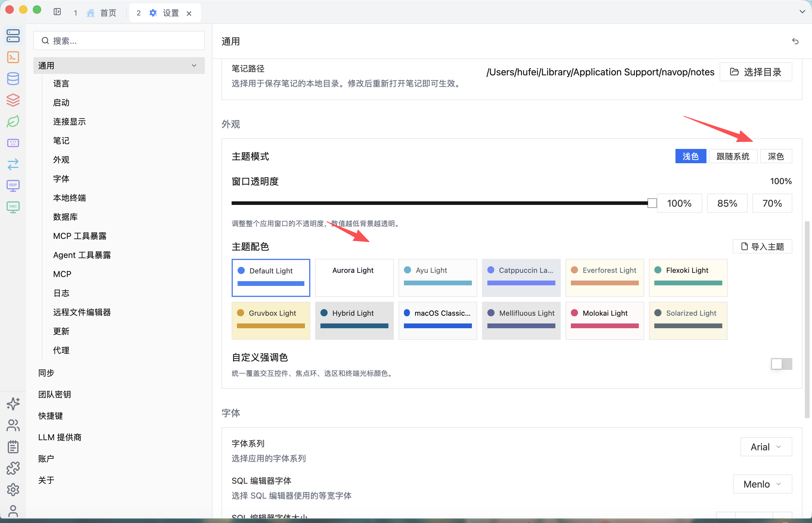Open the blue database cylinder icon
The width and height of the screenshot is (812, 523).
(13, 78)
